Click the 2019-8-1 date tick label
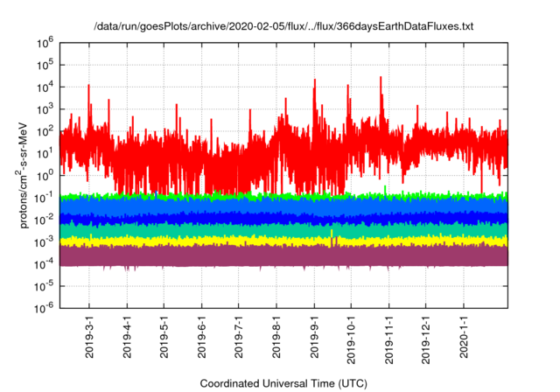 (276, 338)
